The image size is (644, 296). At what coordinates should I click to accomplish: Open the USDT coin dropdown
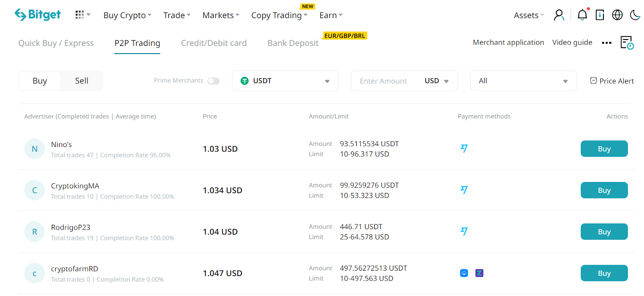coord(285,81)
